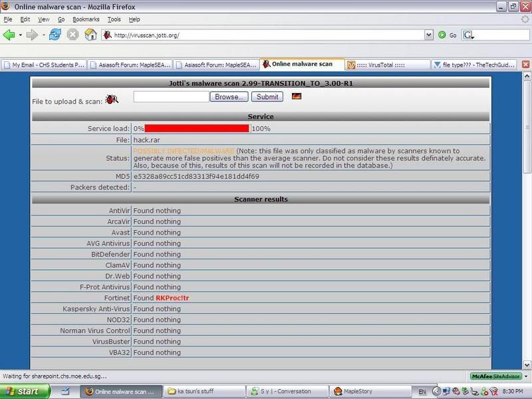Click the bug icon beside File to upload

[112, 99]
